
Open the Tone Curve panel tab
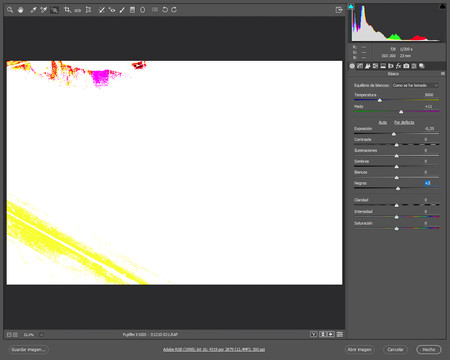(x=360, y=66)
